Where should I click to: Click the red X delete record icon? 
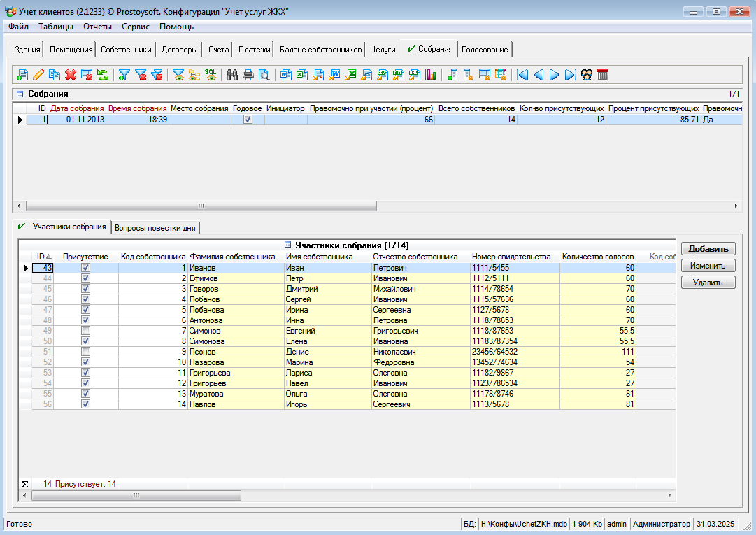coord(71,75)
